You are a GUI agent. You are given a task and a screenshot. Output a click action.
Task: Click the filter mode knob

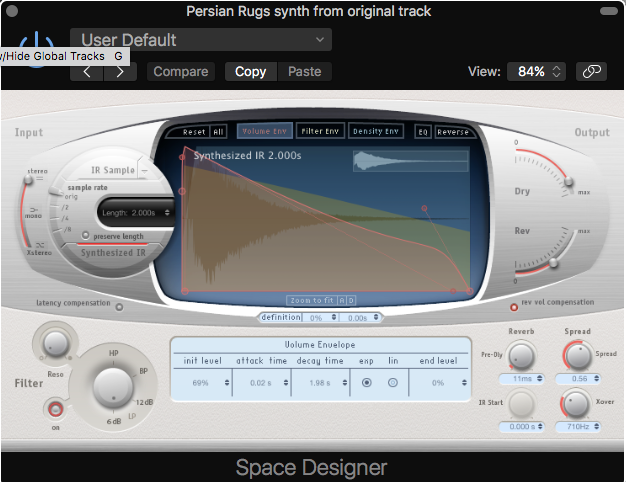[113, 388]
